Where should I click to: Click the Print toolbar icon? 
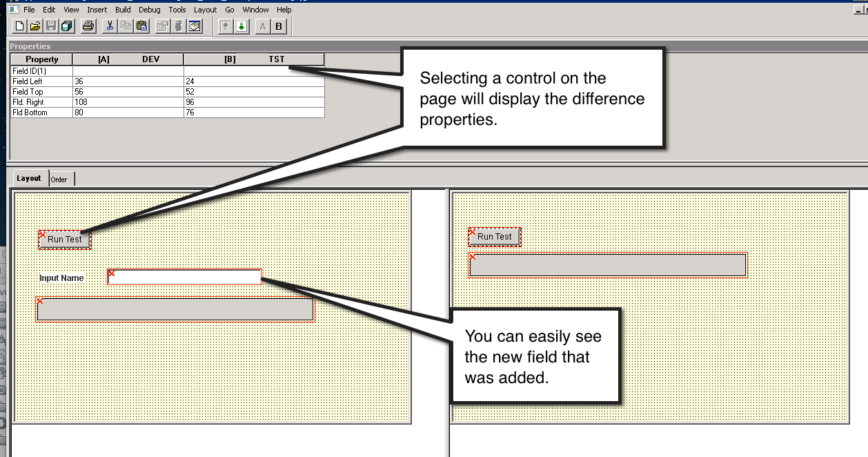coord(88,26)
